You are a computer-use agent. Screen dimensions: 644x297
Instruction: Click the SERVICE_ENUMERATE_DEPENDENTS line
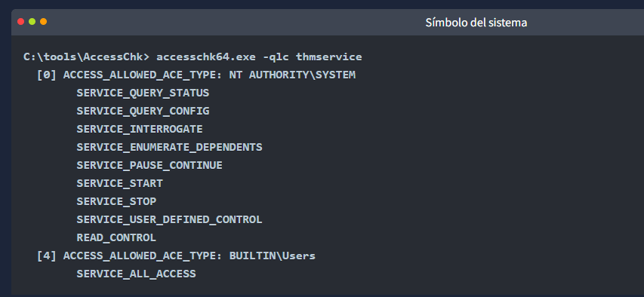(169, 147)
